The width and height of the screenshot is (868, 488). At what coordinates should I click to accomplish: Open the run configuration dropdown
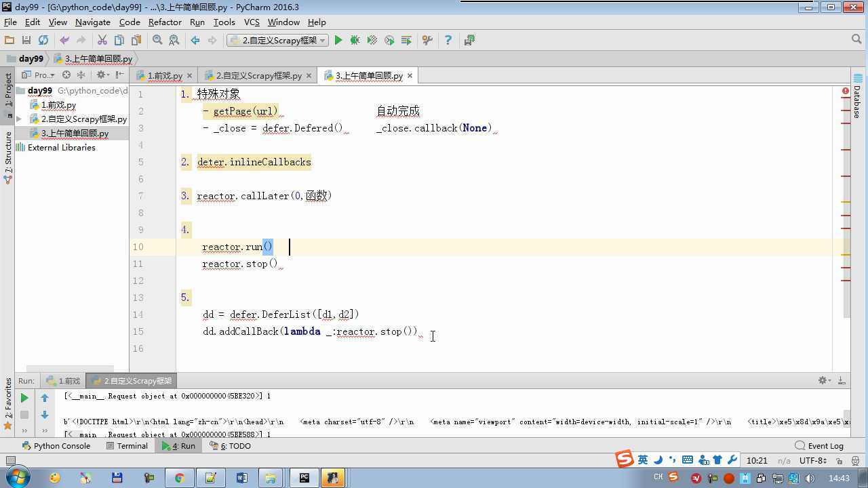(277, 41)
